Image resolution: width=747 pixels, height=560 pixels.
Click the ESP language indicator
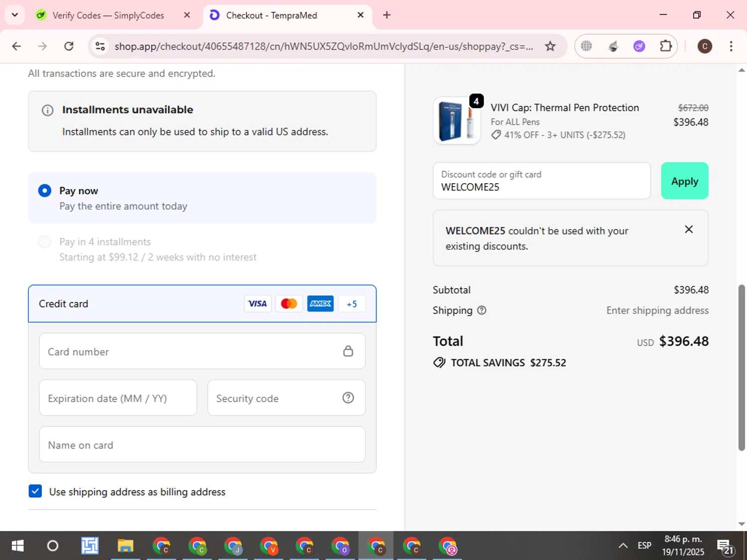(644, 546)
